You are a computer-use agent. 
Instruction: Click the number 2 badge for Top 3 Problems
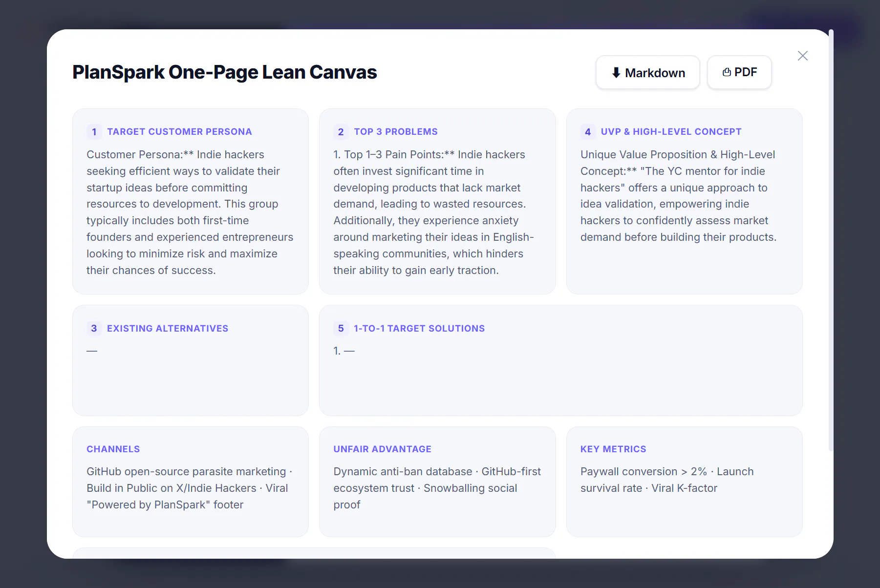[341, 132]
